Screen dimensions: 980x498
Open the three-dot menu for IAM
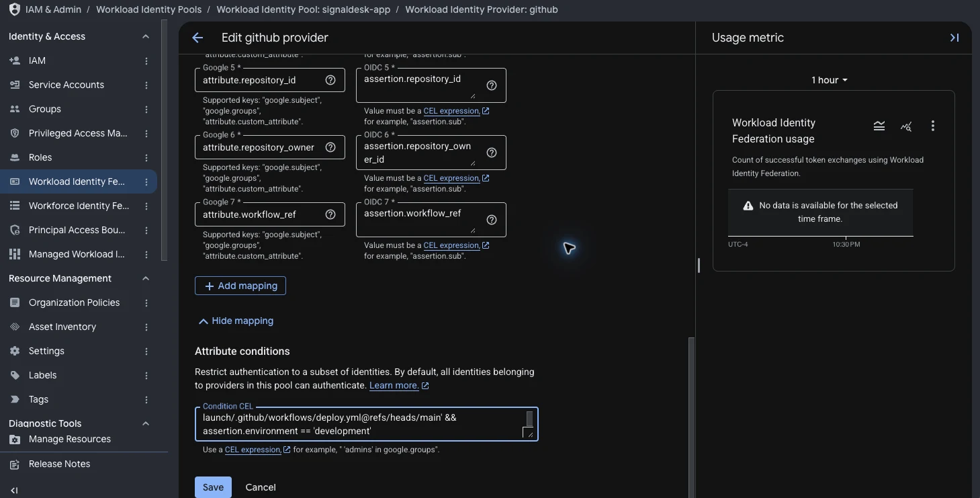(146, 60)
